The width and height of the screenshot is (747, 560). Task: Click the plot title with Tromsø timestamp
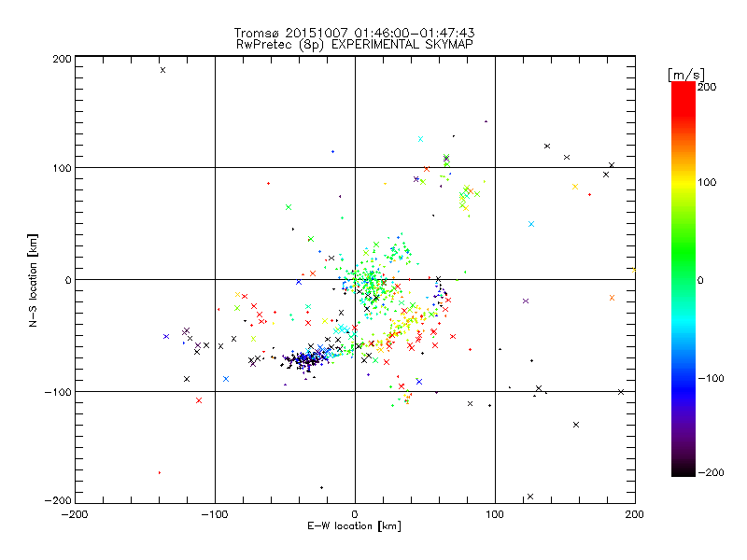click(355, 33)
